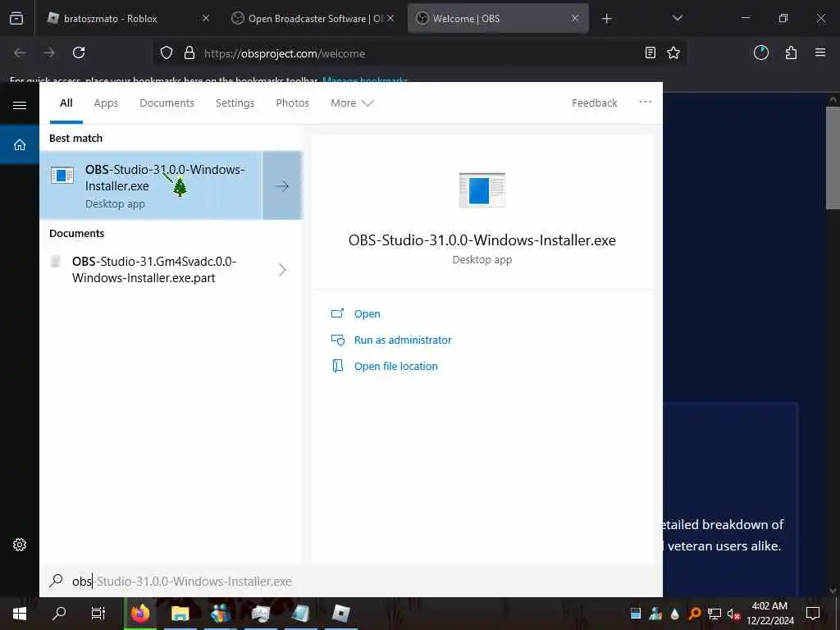Expand the .exe.part document result chevron

coord(282,269)
